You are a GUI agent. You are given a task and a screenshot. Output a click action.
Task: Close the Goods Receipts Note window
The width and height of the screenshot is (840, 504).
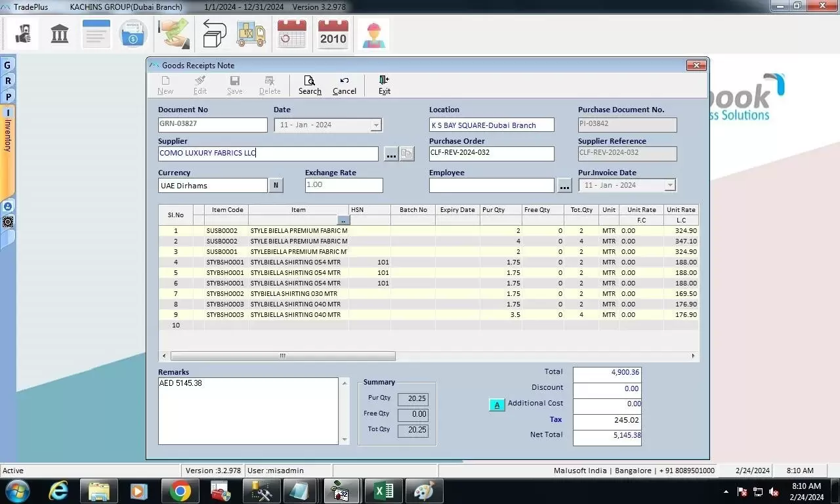click(x=696, y=65)
